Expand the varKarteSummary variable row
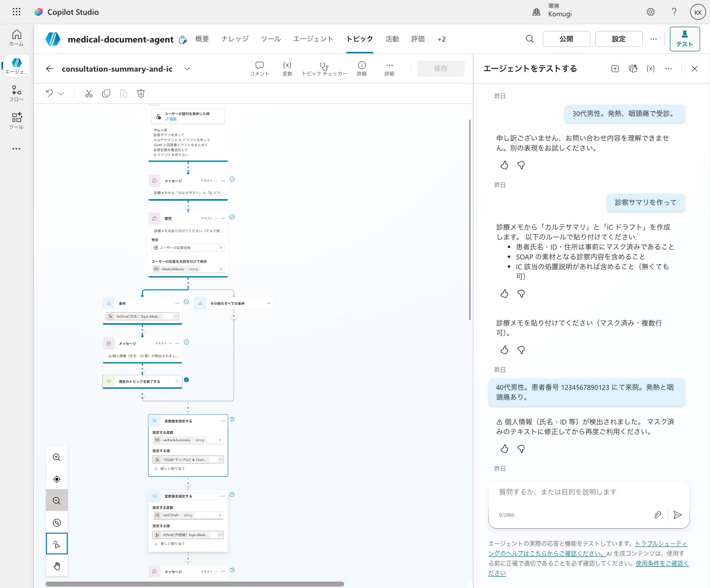710x588 pixels. pos(188,440)
